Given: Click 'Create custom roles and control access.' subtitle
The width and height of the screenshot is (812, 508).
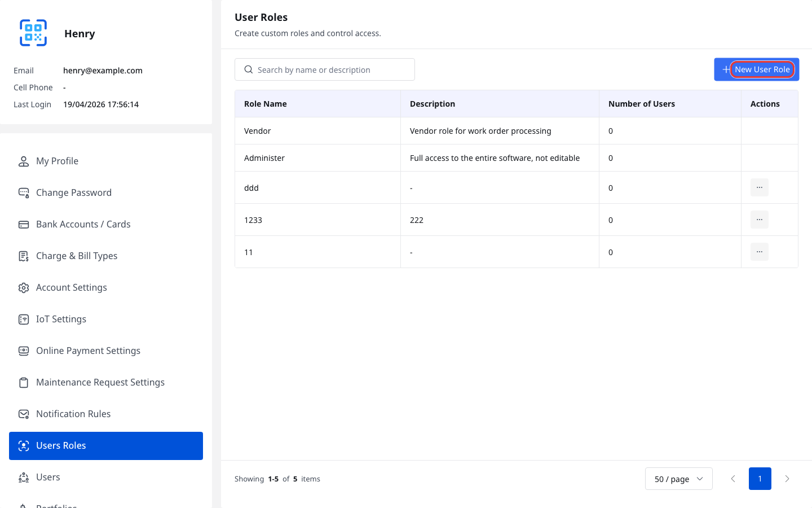Looking at the screenshot, I should [x=308, y=33].
